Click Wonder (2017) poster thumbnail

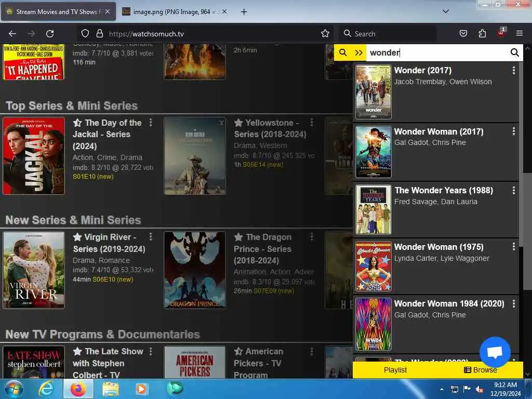pyautogui.click(x=373, y=92)
